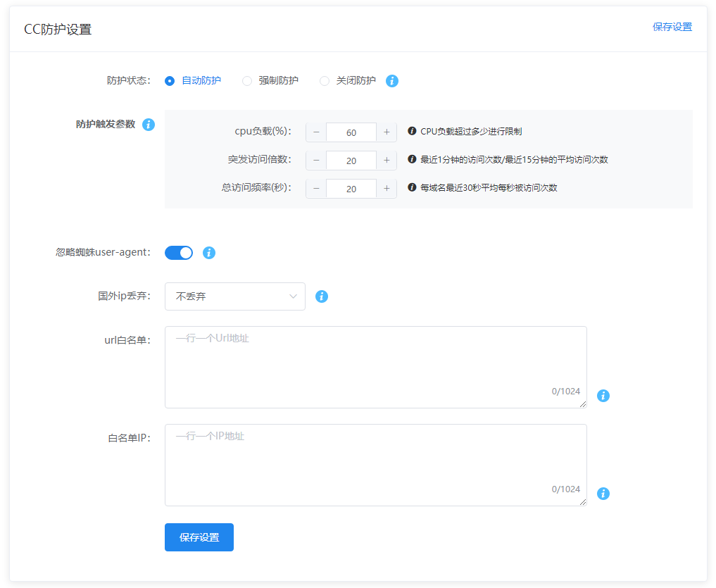Click the info icon next to the 忽略蜘蛛user-agent toggle

coord(209,252)
